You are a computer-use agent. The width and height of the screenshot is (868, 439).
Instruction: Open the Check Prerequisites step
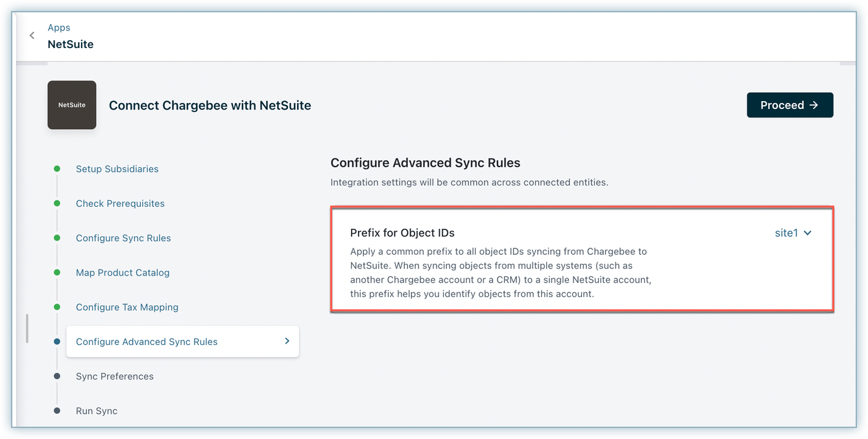(120, 204)
